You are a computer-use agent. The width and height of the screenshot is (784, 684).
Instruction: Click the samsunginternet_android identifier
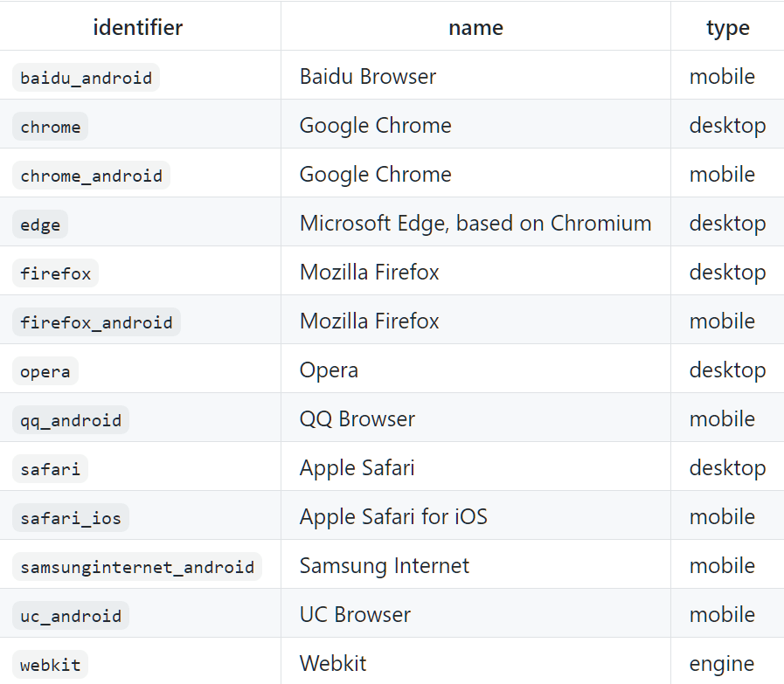point(137,567)
